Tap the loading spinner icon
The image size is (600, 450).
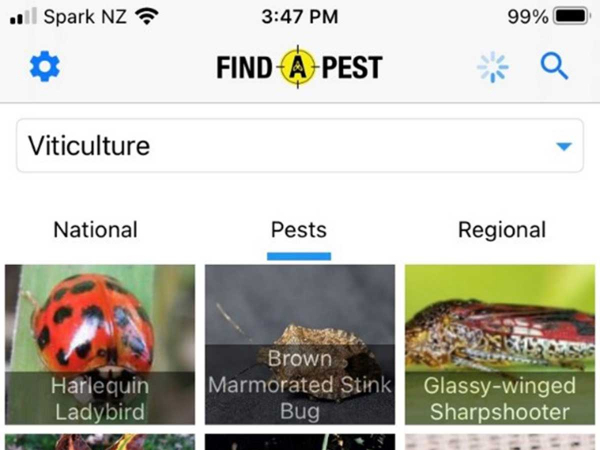click(x=492, y=67)
